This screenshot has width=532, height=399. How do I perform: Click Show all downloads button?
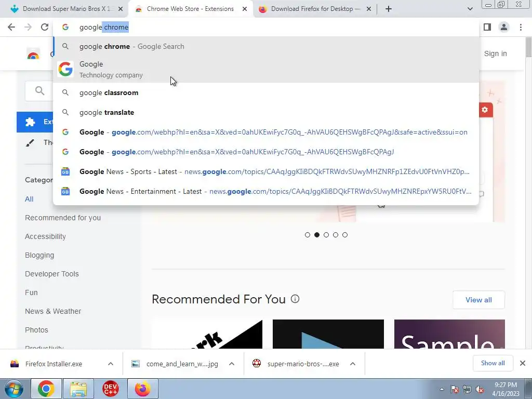click(x=493, y=363)
